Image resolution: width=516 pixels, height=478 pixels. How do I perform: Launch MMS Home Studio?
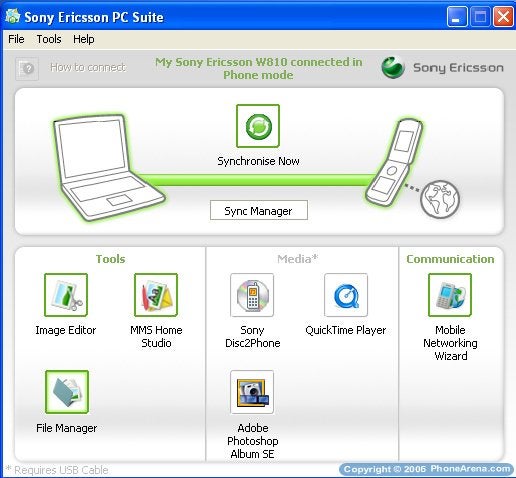click(x=156, y=295)
